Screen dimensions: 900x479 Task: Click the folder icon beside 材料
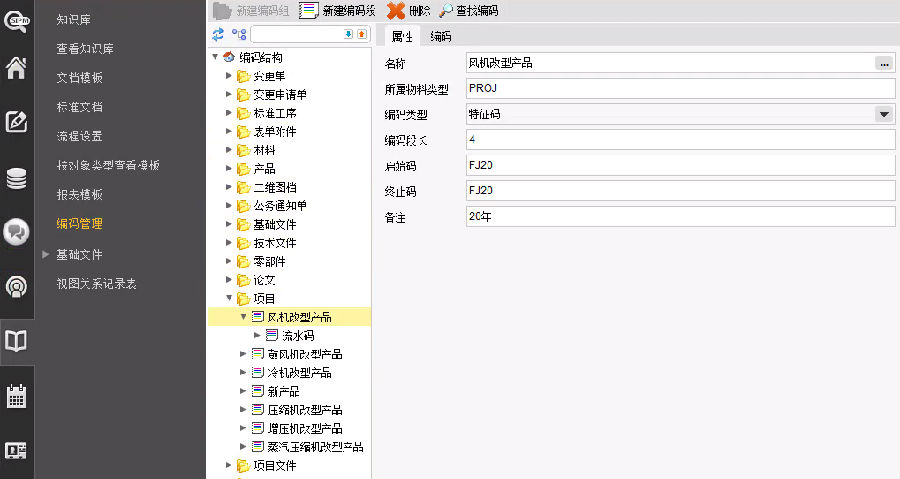pyautogui.click(x=243, y=150)
